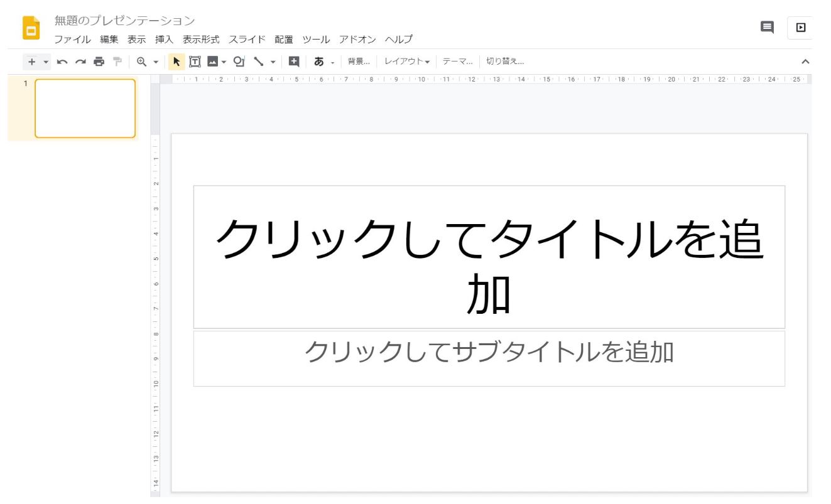Open the レイアウト dropdown
Image resolution: width=831 pixels, height=504 pixels.
(407, 62)
